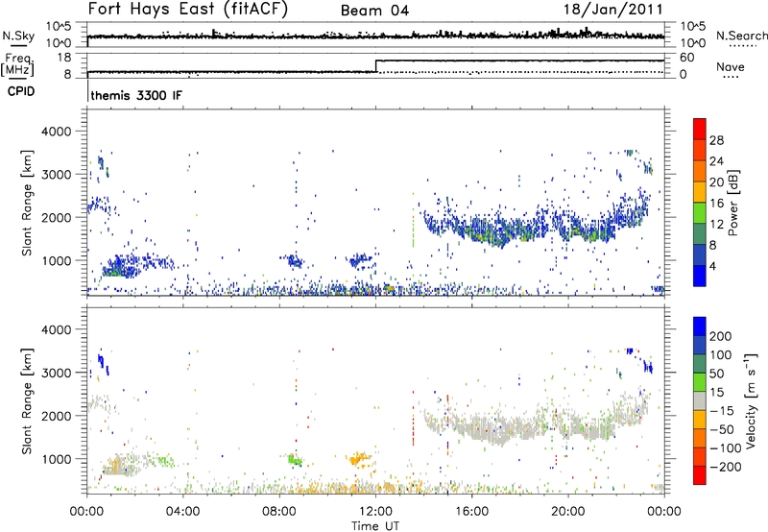The image size is (768, 532).
Task: Click the 'Fort Hays East (fitACF)' title
Action: click(187, 10)
